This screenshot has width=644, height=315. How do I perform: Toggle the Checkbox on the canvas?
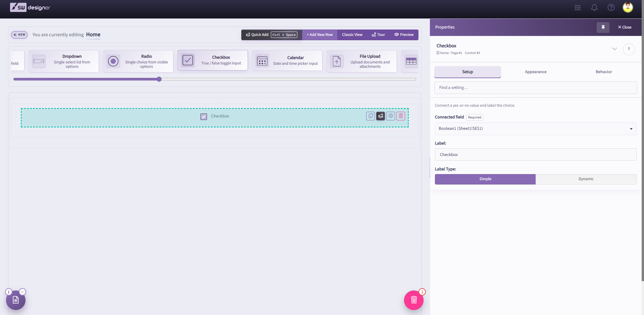tap(204, 116)
